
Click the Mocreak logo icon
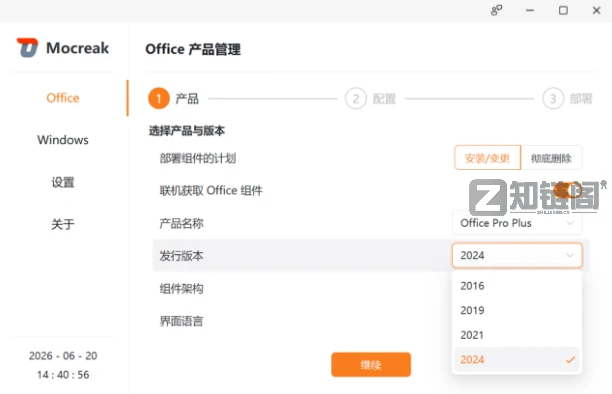(27, 48)
